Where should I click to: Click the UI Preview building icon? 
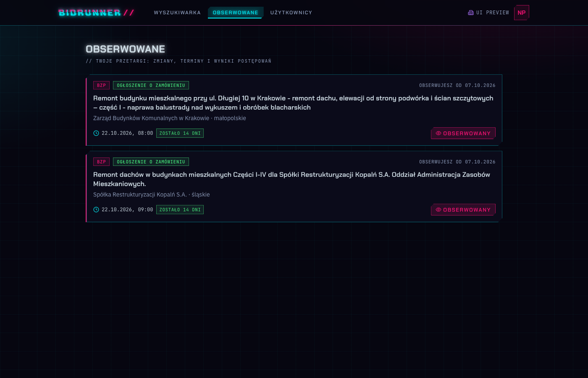click(x=471, y=13)
